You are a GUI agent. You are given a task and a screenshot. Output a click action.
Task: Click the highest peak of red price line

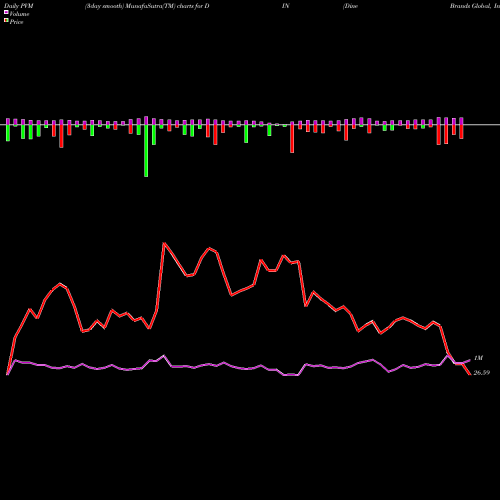(164, 243)
